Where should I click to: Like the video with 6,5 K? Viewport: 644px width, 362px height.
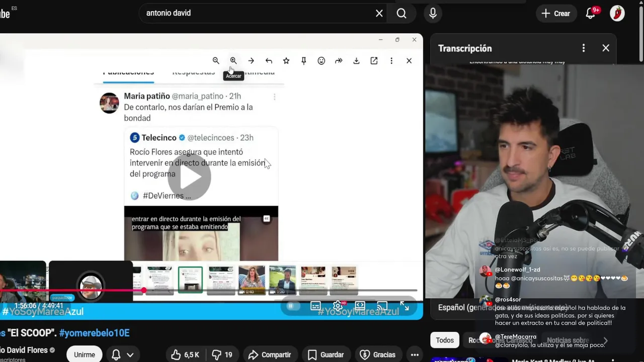click(x=186, y=355)
